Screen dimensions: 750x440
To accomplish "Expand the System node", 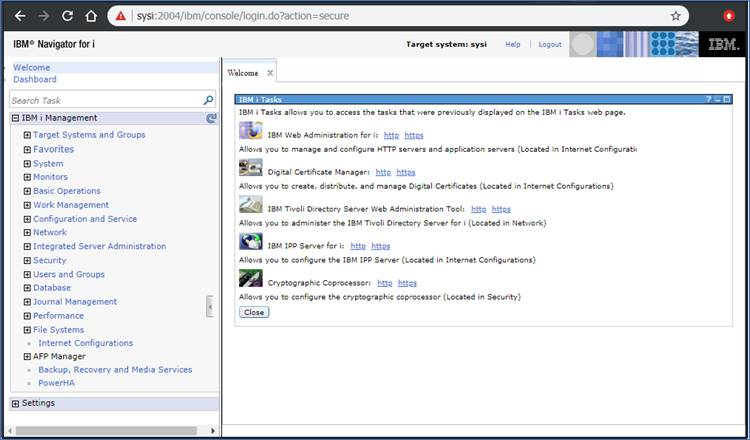I will click(x=27, y=164).
